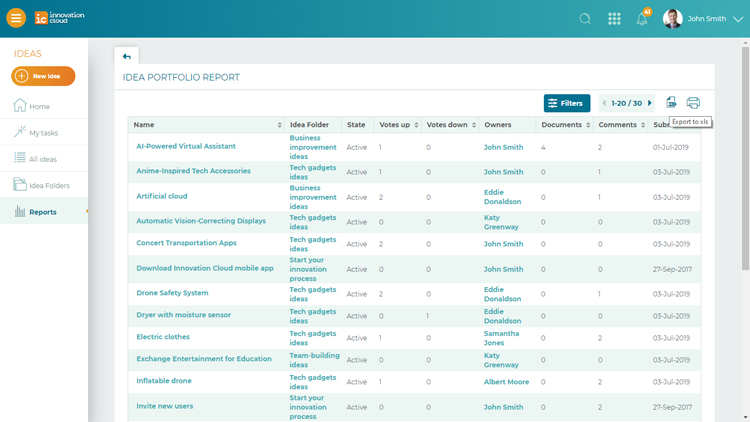
Task: Click the New Idea button
Action: point(43,76)
